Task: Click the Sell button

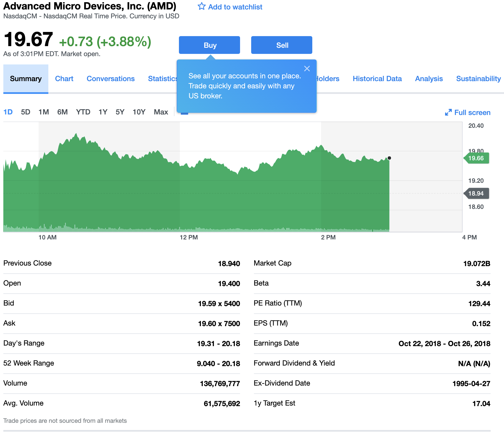Action: [282, 45]
